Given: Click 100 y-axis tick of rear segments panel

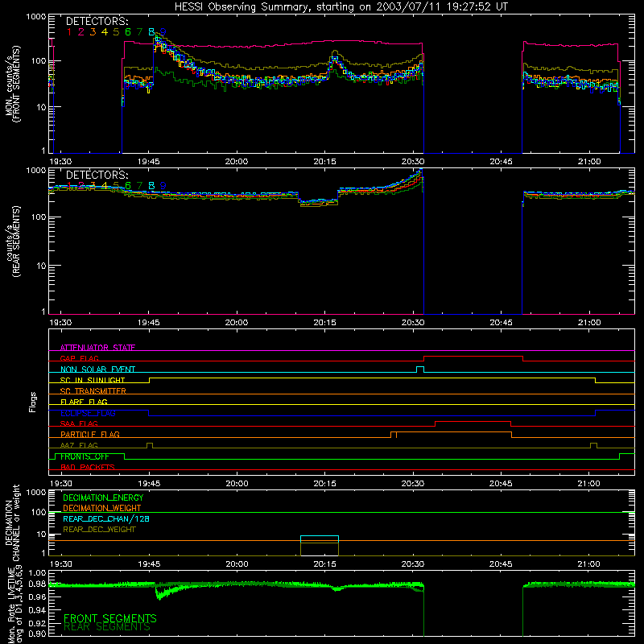Looking at the screenshot, I should (x=39, y=217).
